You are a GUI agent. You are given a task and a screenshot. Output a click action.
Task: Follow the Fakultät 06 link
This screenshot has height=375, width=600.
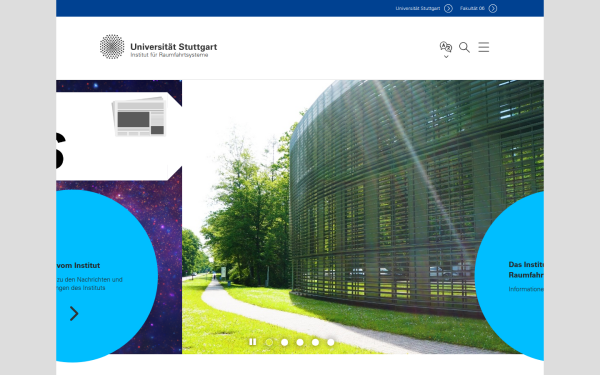[x=472, y=8]
